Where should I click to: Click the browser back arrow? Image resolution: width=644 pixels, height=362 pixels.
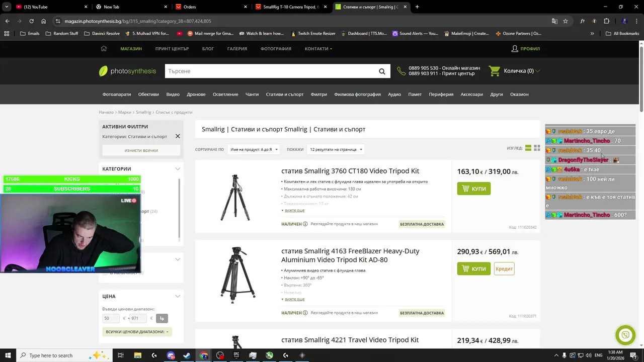click(7, 21)
